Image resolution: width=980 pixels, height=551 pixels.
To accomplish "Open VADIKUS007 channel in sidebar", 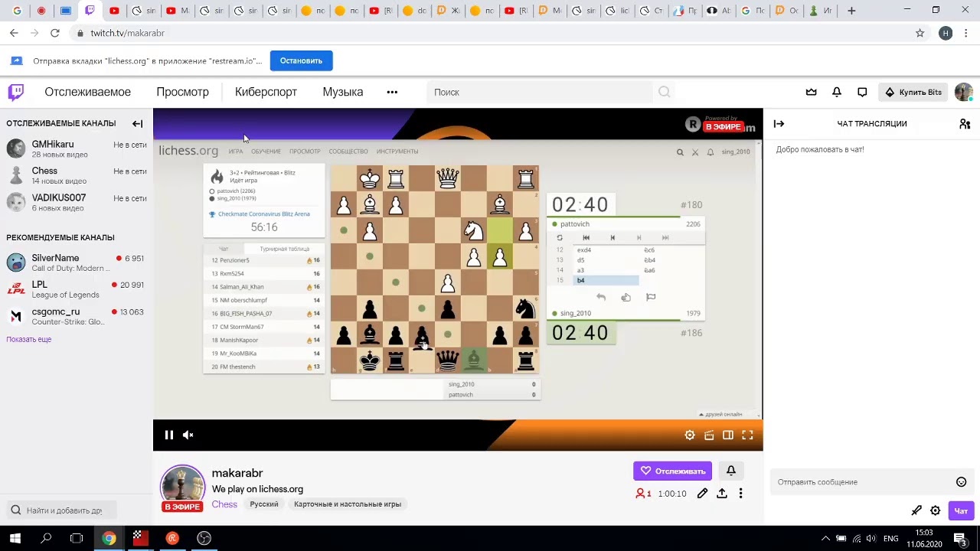I will click(x=77, y=203).
